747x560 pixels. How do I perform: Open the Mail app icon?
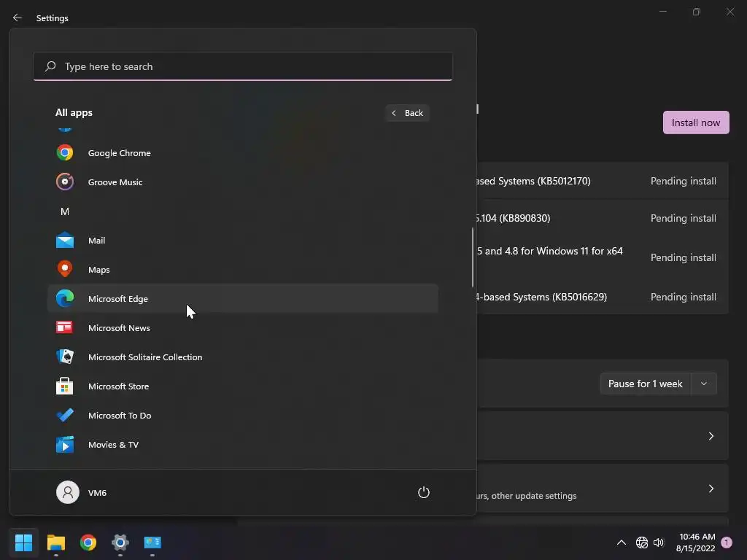tap(65, 241)
